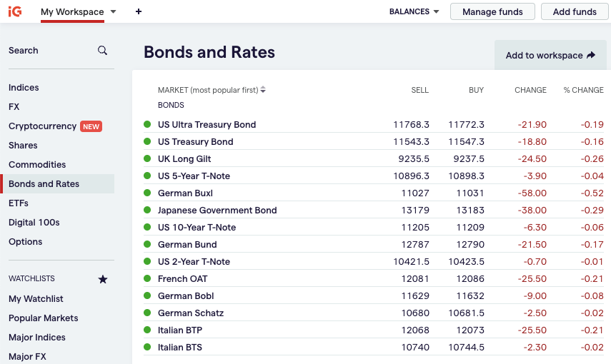Click the NEW badge next to Cryptocurrency
Viewport: 611px width, 364px height.
point(91,126)
